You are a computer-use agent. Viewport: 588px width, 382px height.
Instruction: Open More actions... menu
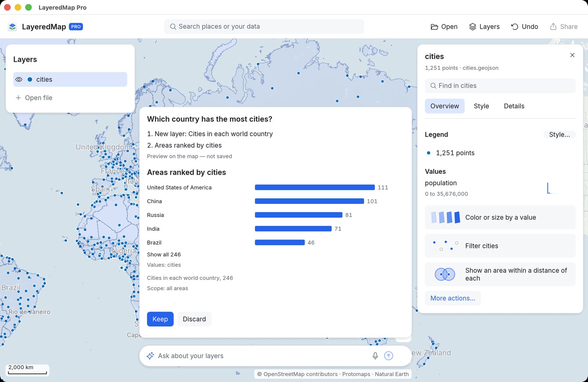453,298
